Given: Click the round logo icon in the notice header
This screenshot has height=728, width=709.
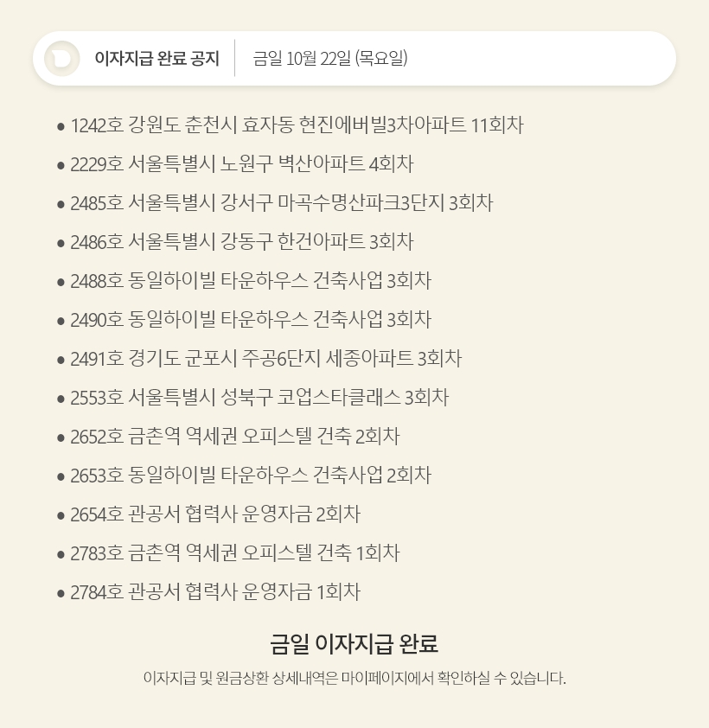Looking at the screenshot, I should [x=61, y=59].
